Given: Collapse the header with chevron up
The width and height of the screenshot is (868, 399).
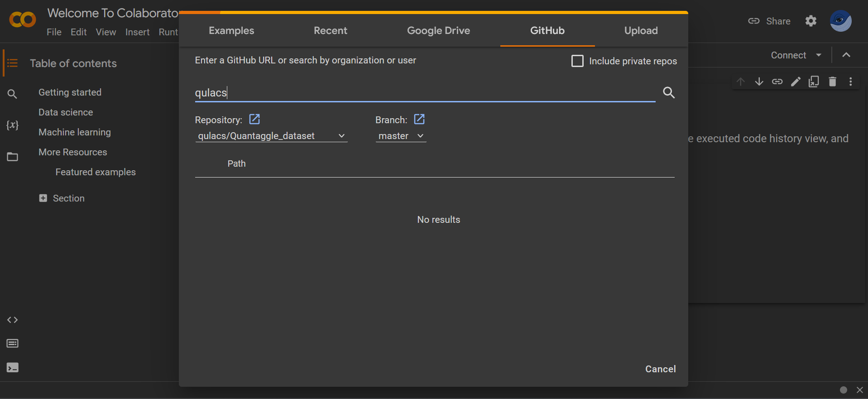Looking at the screenshot, I should (846, 55).
